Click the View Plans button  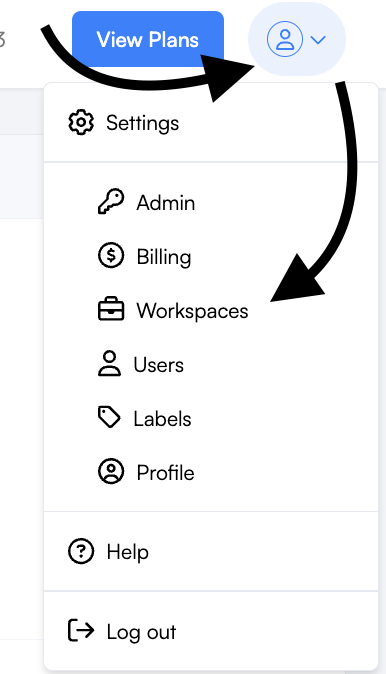(x=148, y=40)
